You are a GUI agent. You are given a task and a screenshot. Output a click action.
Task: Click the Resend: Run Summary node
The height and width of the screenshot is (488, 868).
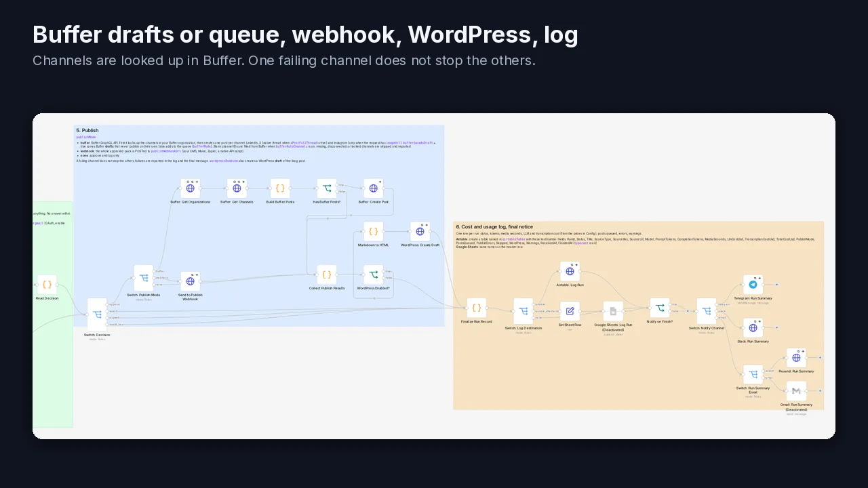click(796, 358)
